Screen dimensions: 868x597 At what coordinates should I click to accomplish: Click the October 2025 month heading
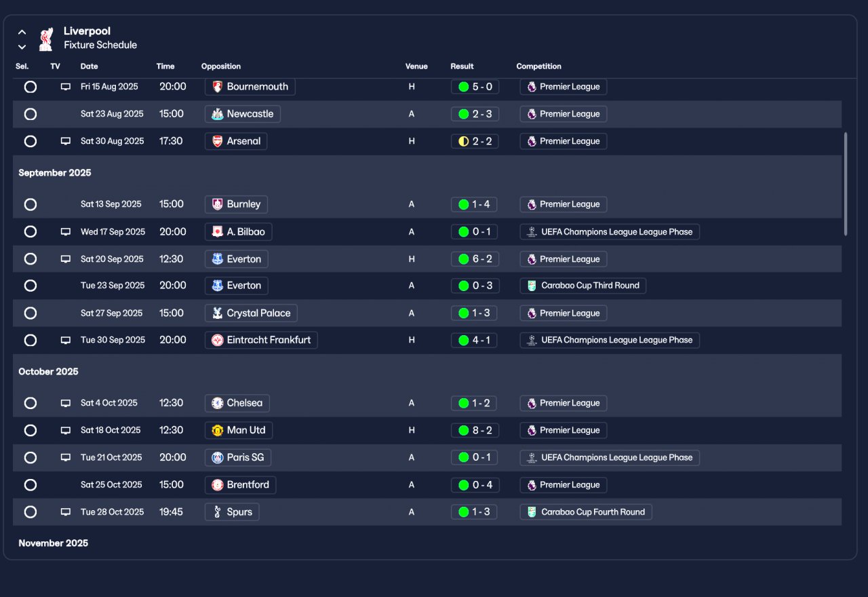[48, 372]
